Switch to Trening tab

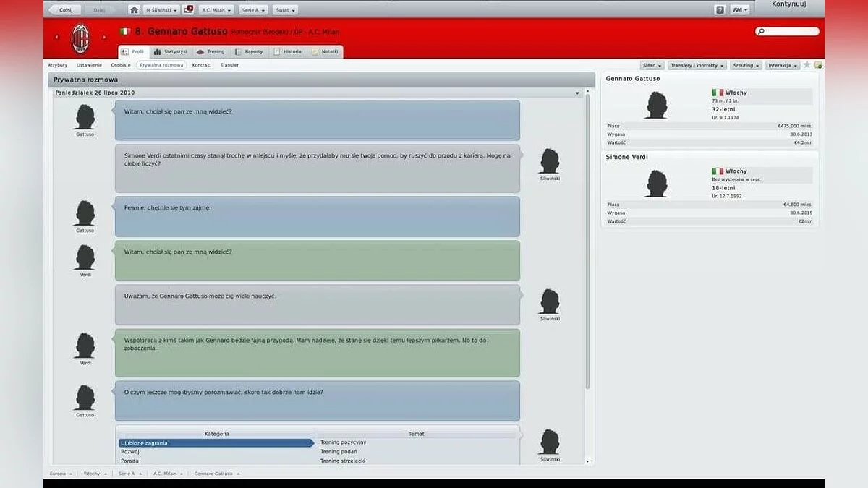pos(210,52)
